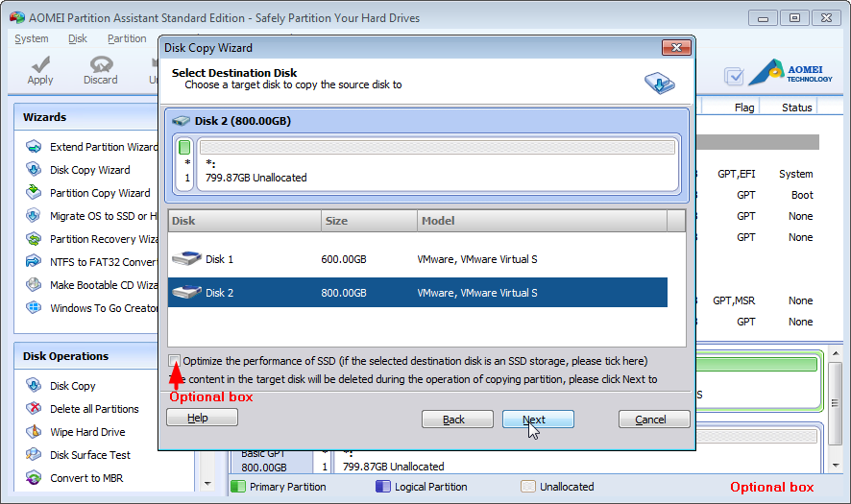
Task: Click the Cancel button in wizard
Action: 654,420
